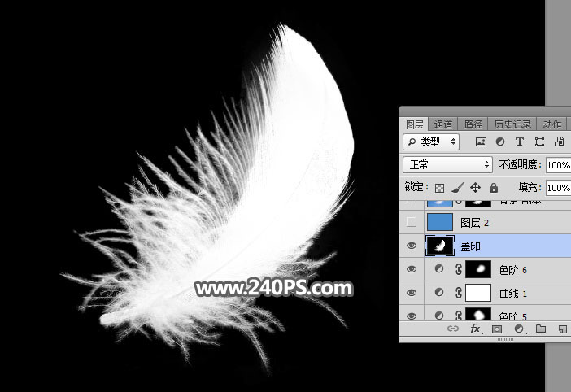Viewport: 571px width, 392px height.
Task: Select the 色阶 6 layer mask thumbnail
Action: pyautogui.click(x=478, y=269)
